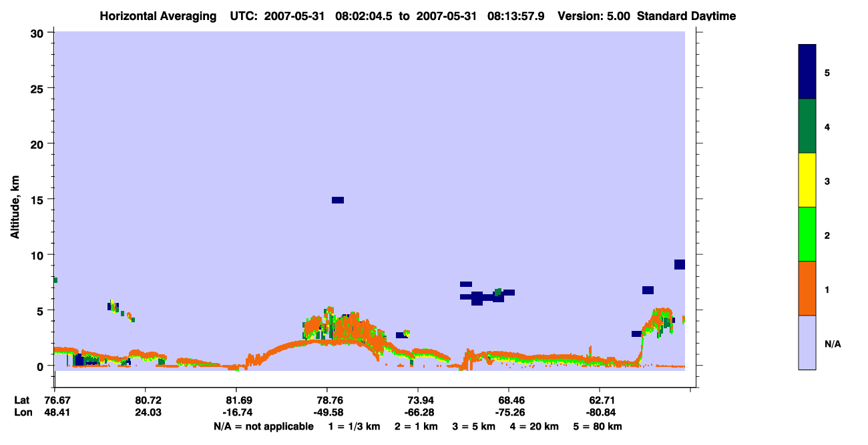Click the y-axis tick label 0
The image size is (868, 445).
(41, 366)
